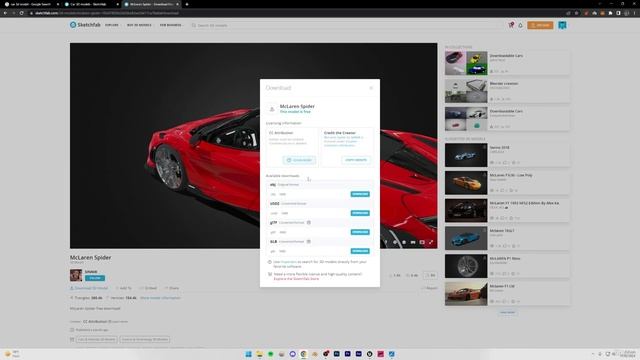
Task: Open the Blender creation collection
Action: pos(507,91)
